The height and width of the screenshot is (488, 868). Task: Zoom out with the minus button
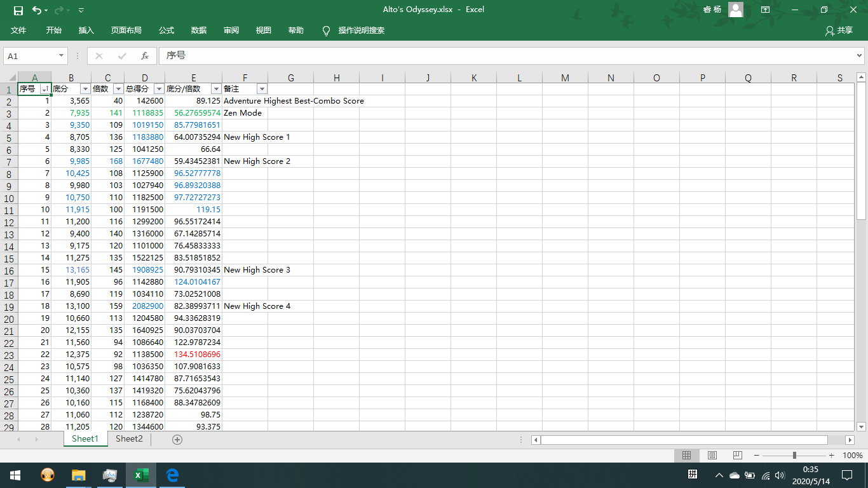pos(757,456)
